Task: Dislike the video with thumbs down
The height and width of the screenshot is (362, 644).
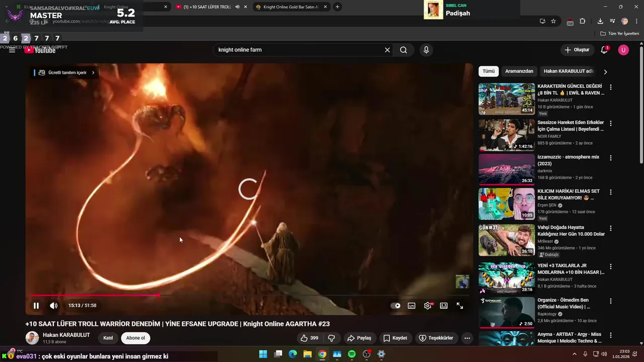Action: pyautogui.click(x=332, y=338)
